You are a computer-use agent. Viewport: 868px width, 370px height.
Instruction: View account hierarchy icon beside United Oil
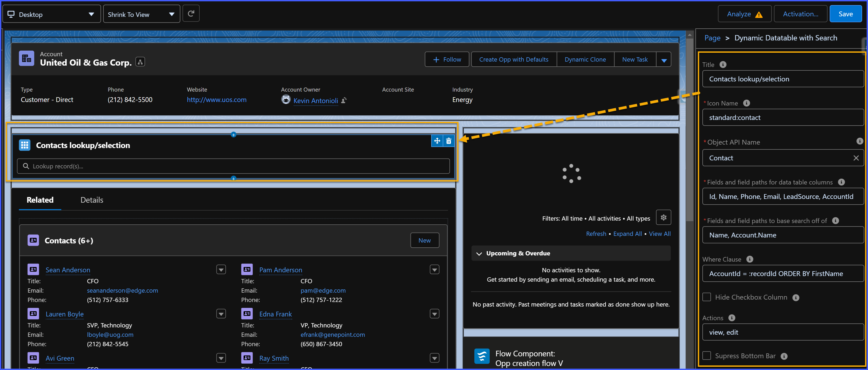click(x=140, y=62)
